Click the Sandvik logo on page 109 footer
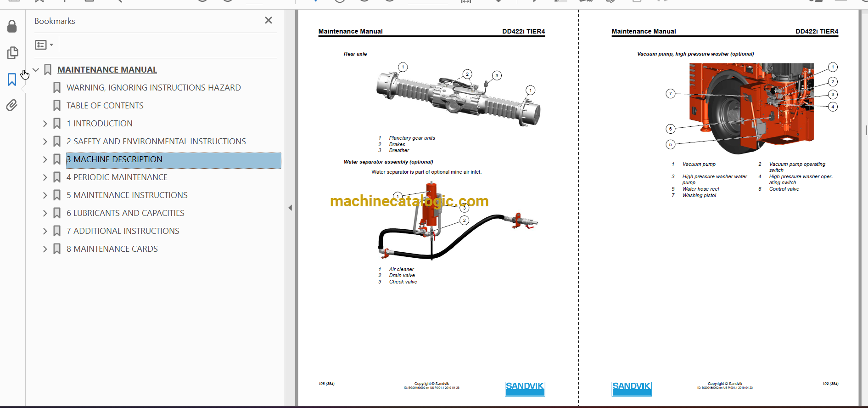 631,389
